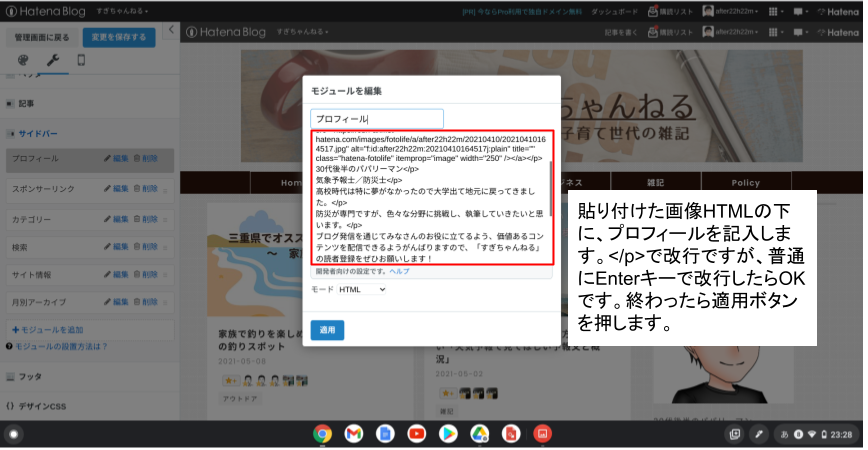This screenshot has height=450, width=868.
Task: Click 記事を書く in the preview header
Action: pos(621,33)
